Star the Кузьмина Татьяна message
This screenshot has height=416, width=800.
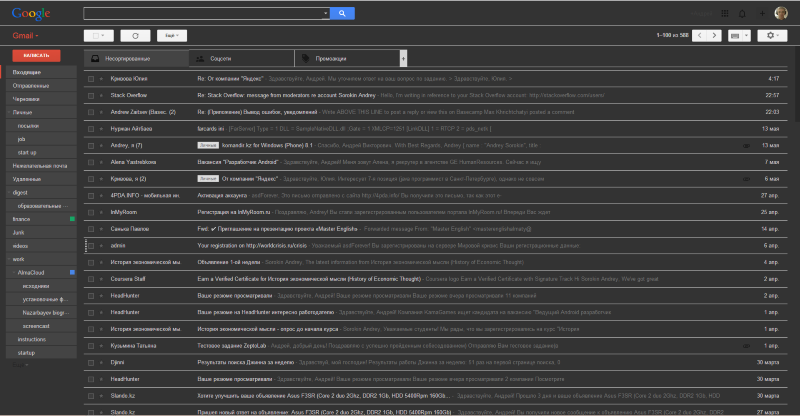tap(101, 346)
